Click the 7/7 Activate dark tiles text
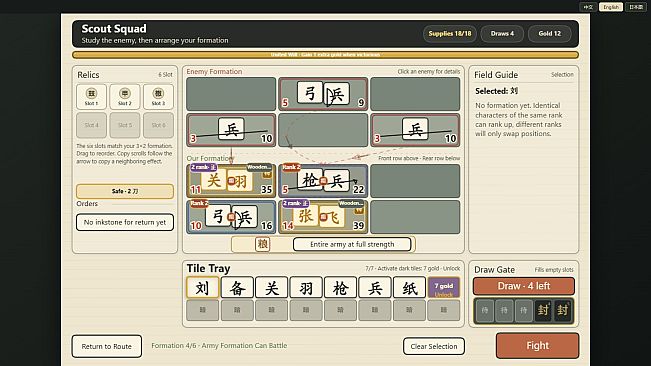Screen dimensions: 651x366 pos(412,268)
